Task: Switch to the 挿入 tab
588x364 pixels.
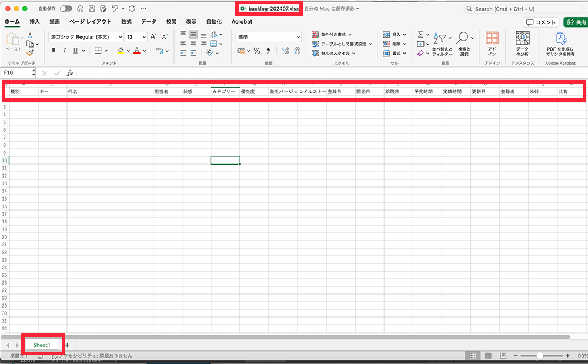Action: pos(35,22)
